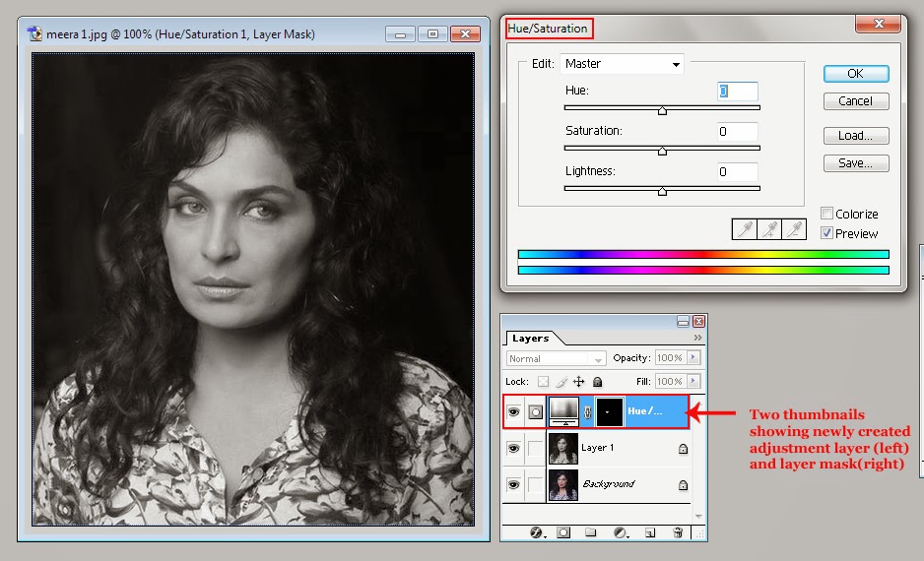Click the portrait image canvas

point(253,289)
